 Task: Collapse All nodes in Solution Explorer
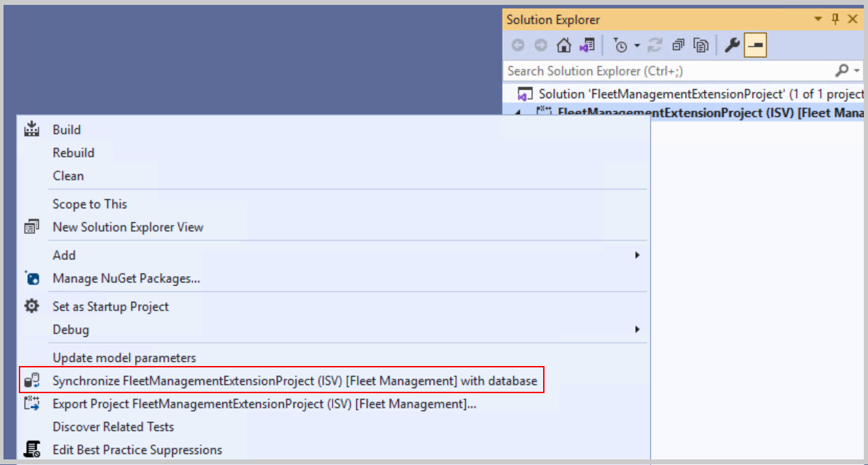pos(678,45)
